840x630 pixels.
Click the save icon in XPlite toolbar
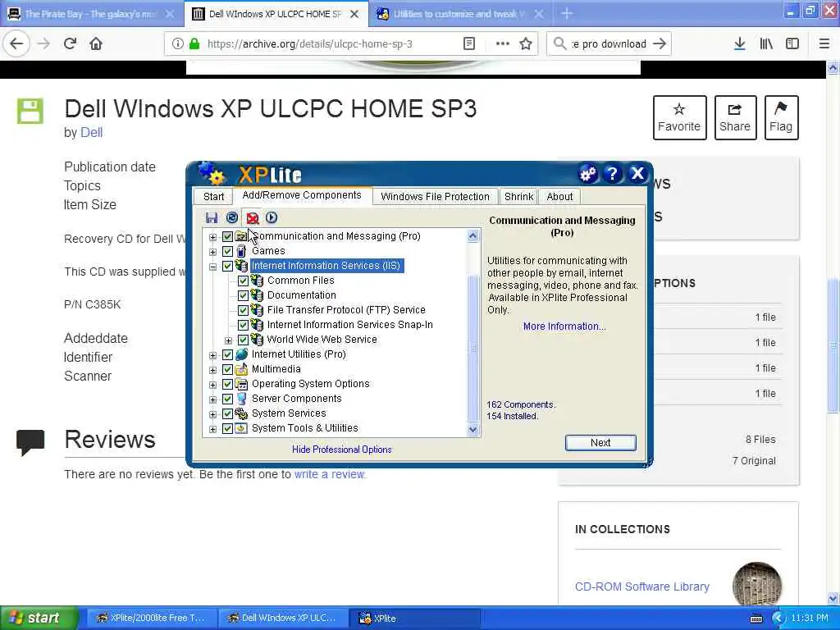(x=212, y=217)
